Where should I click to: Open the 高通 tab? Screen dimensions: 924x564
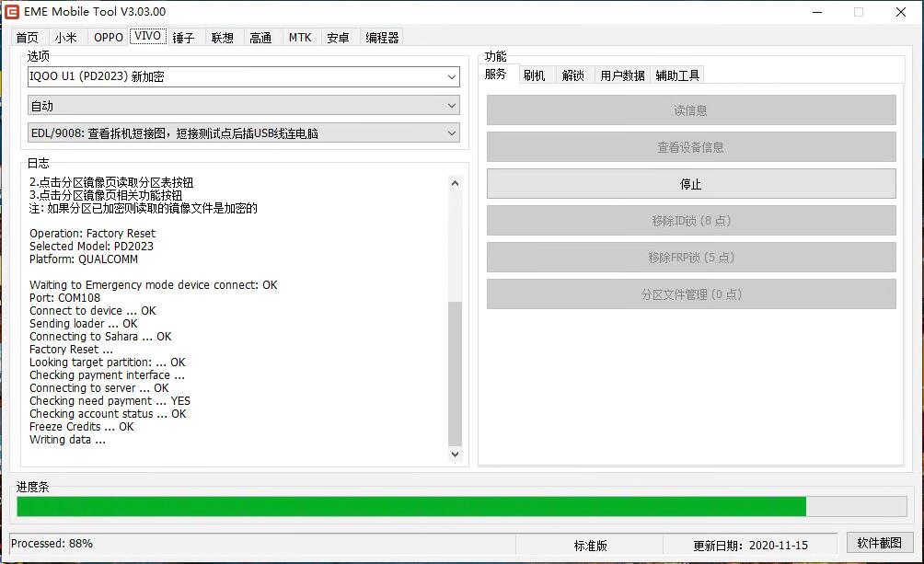point(260,38)
